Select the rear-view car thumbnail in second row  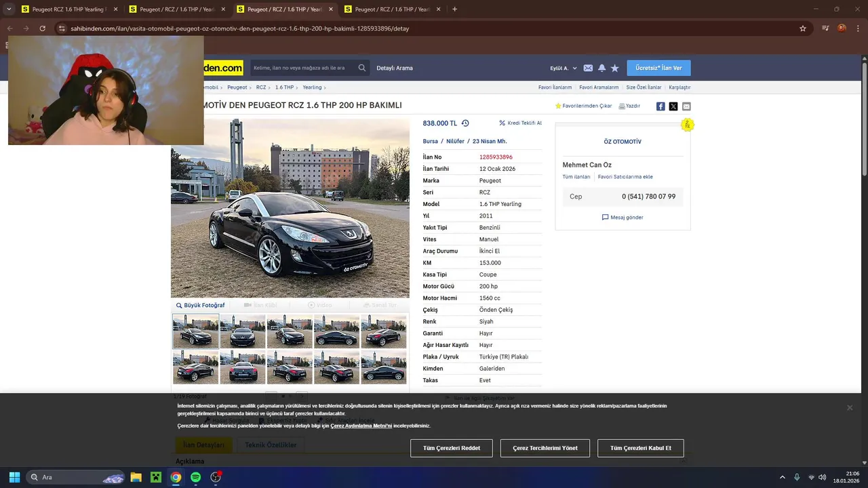243,367
